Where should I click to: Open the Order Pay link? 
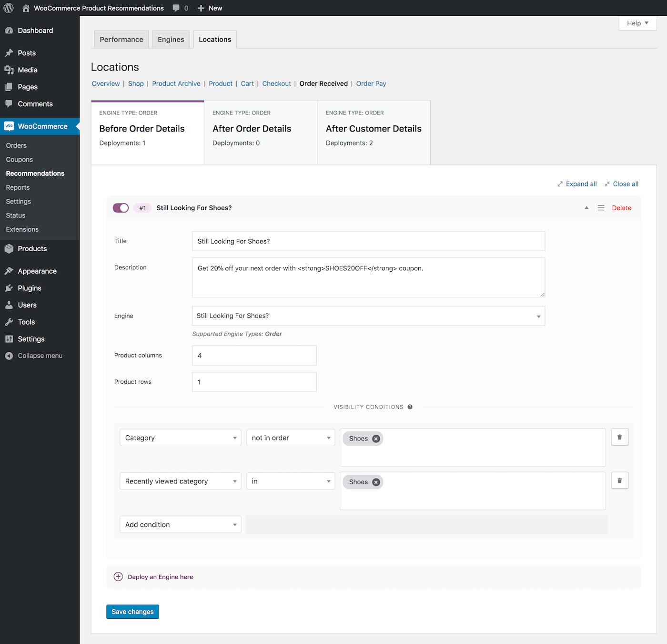(x=371, y=83)
